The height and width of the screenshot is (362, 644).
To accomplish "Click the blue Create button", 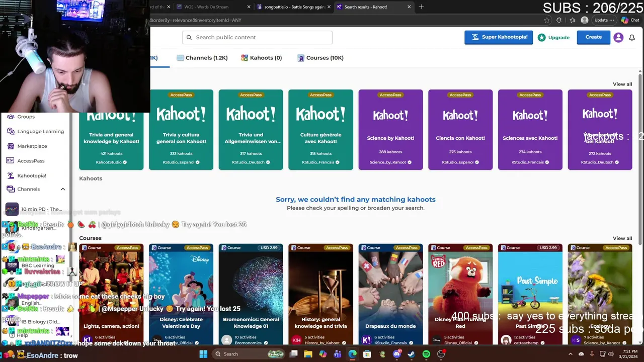I will pyautogui.click(x=594, y=37).
